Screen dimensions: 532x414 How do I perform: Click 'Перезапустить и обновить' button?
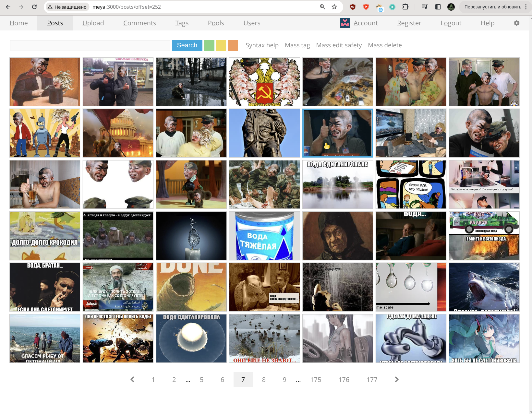click(x=493, y=7)
